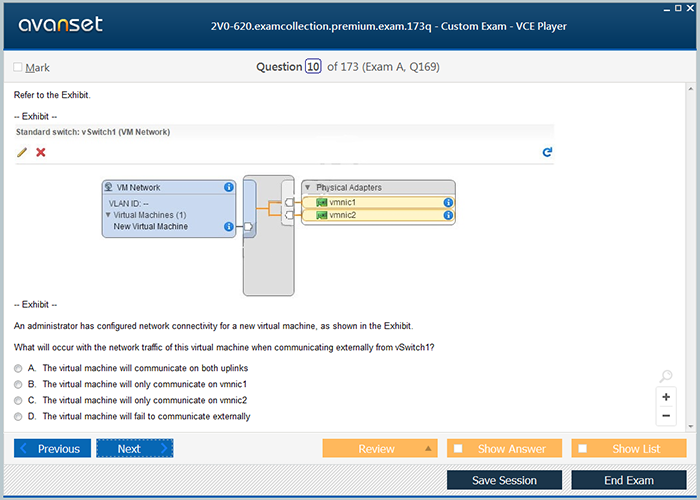Click the Next button right arrow

pyautogui.click(x=164, y=448)
